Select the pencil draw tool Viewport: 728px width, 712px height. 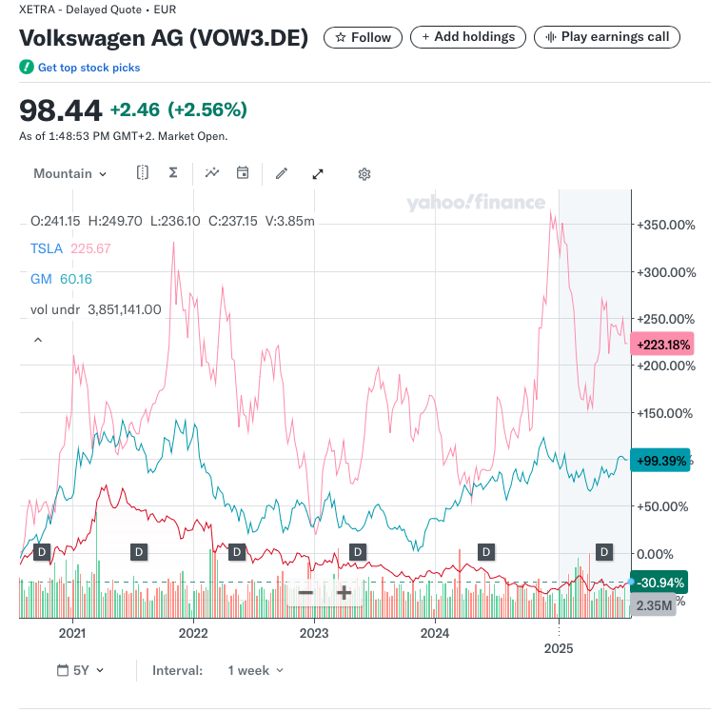coord(282,173)
